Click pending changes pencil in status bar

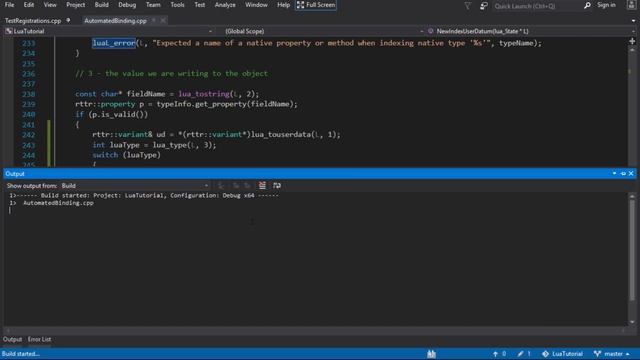[x=524, y=354]
